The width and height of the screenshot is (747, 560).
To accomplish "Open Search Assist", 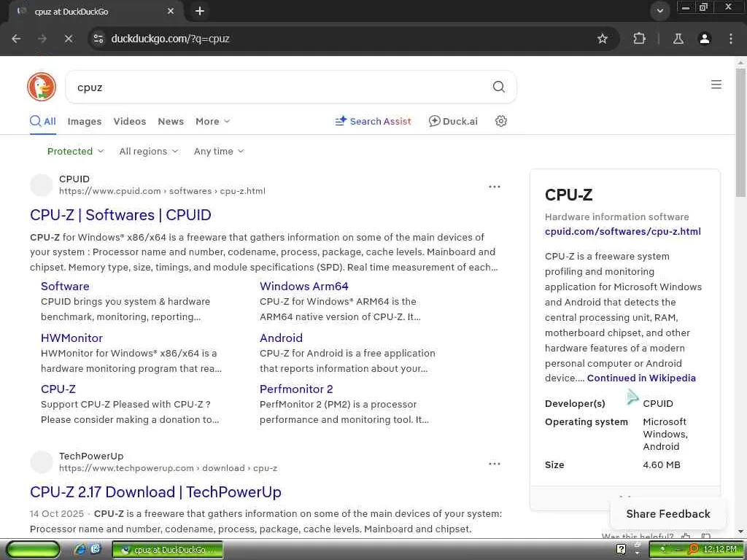I will click(x=373, y=121).
